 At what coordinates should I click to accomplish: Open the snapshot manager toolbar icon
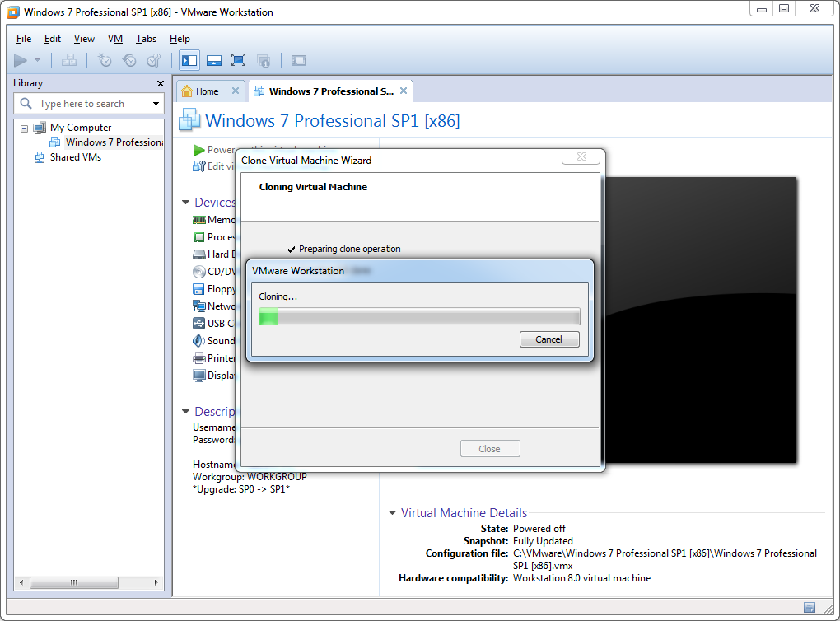153,60
